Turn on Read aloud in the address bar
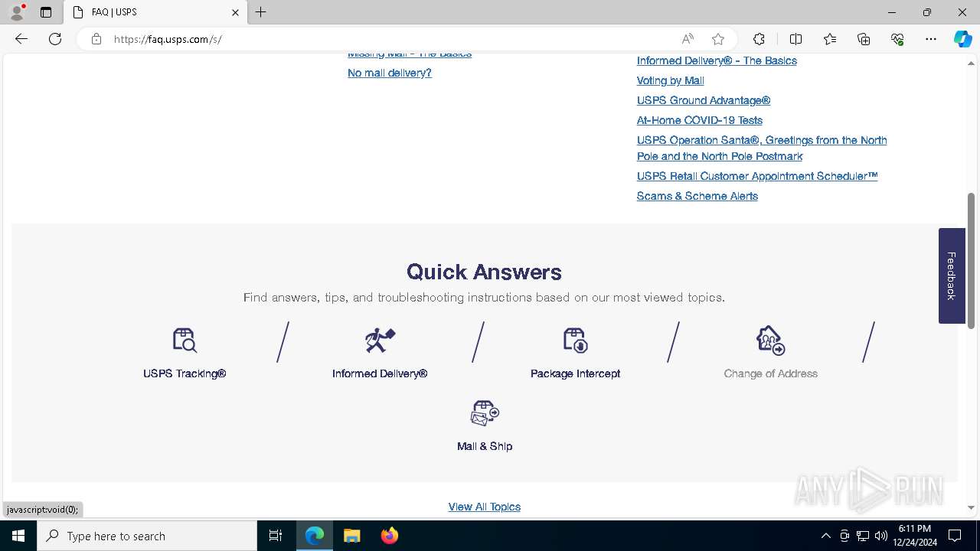Screen dimensions: 980x551 tap(688, 39)
